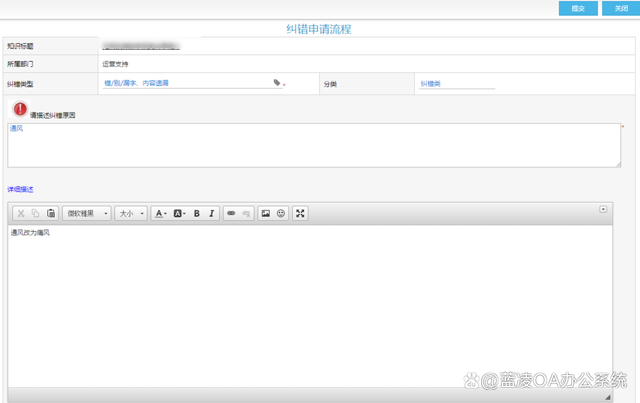
Task: Click the paste clipboard icon
Action: tap(51, 213)
